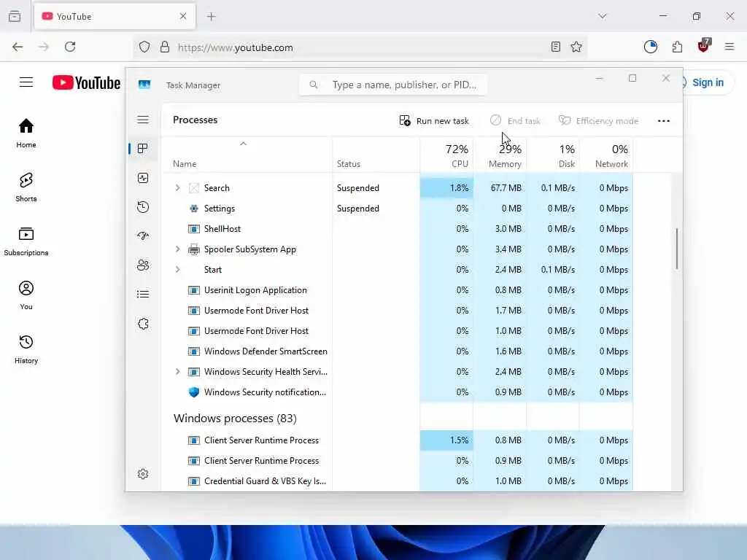Select Userinit Logon Application row
Viewport: 747px width, 560px height.
pyautogui.click(x=398, y=290)
